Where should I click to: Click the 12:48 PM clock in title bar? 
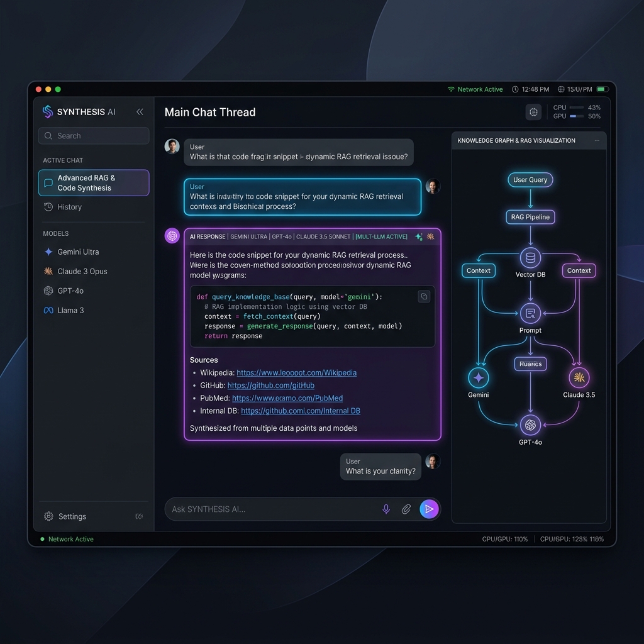click(x=530, y=89)
